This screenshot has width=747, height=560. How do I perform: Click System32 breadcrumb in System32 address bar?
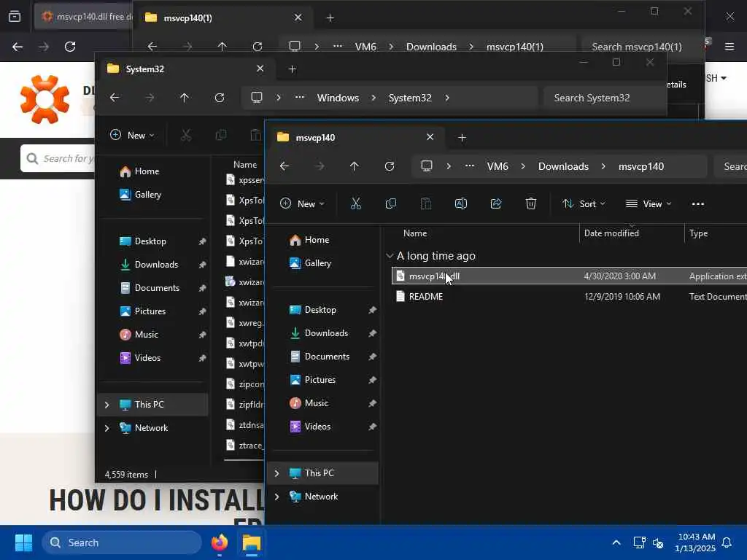[410, 98]
